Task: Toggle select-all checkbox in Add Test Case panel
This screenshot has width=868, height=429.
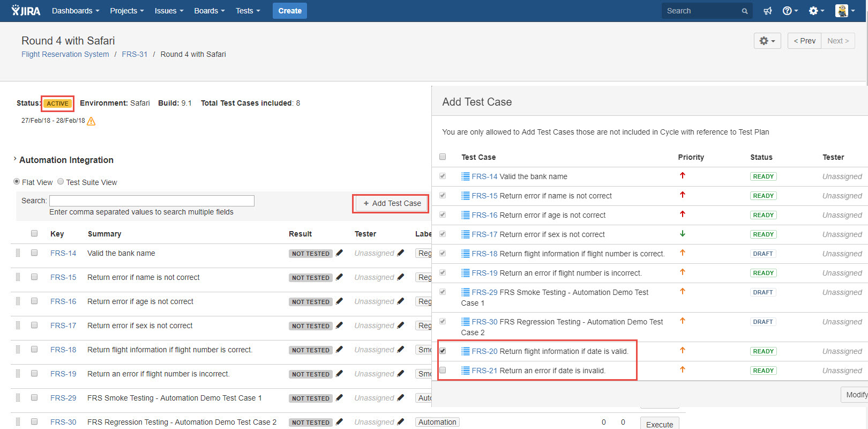Action: (443, 157)
